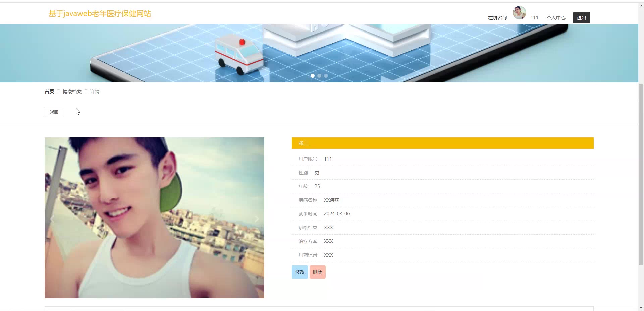Click the user avatar in the header
The height and width of the screenshot is (311, 644).
click(x=519, y=13)
